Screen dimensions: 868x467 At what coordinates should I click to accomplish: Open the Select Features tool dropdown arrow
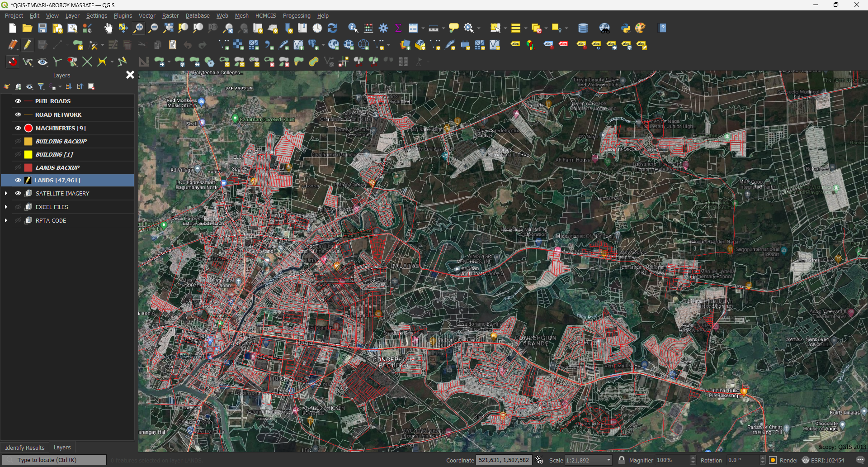[505, 29]
